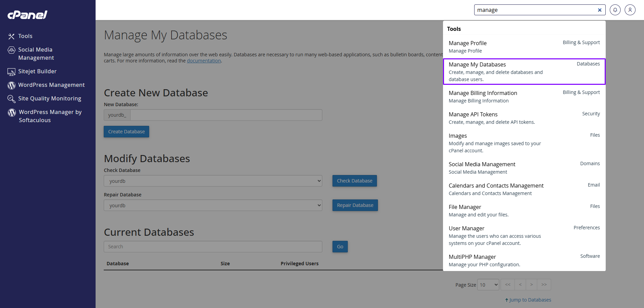Click the Social Media Management sidebar icon
The height and width of the screenshot is (308, 644).
[x=12, y=50]
